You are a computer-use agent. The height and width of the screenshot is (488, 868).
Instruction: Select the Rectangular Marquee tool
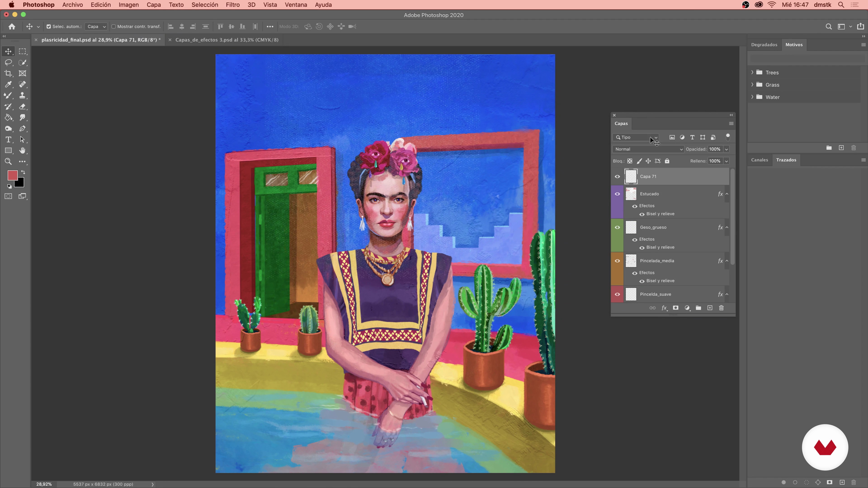(22, 52)
